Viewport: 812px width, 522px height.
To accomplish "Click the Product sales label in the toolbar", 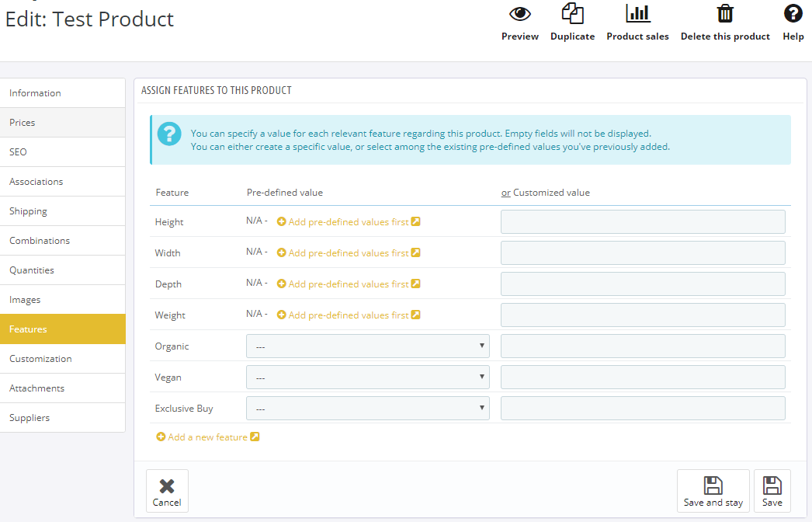I will tap(637, 37).
